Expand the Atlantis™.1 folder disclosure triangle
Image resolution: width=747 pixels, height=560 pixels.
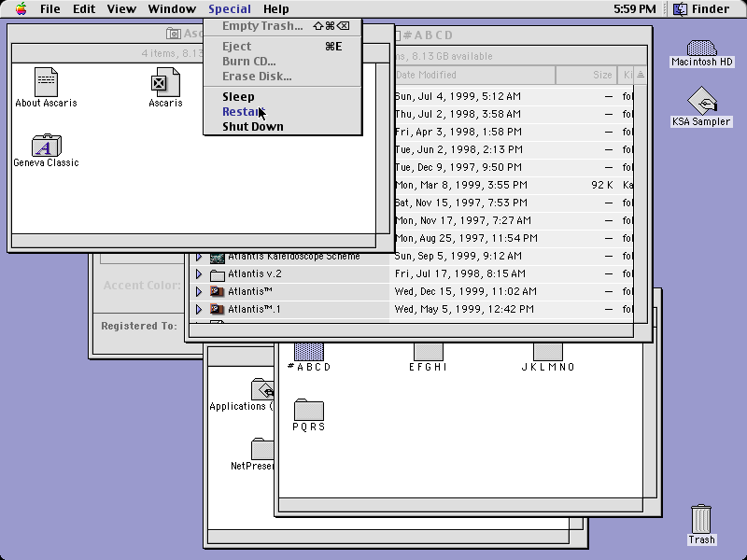[x=199, y=310]
